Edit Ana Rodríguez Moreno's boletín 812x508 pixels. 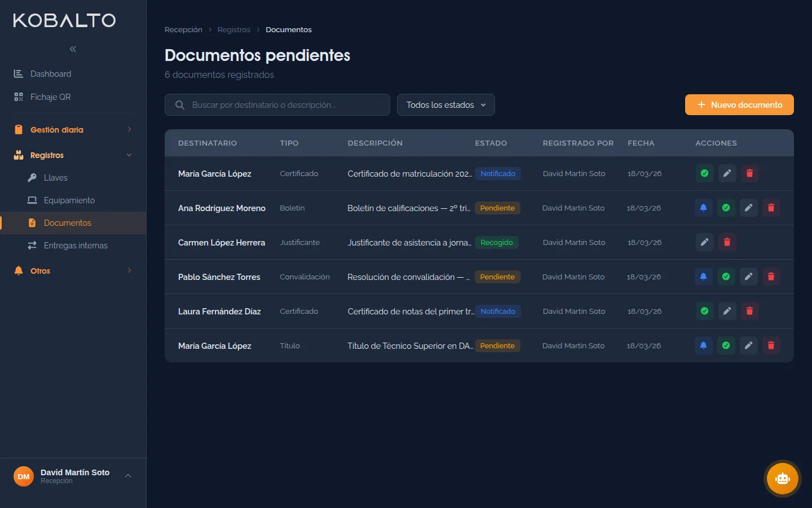[748, 208]
